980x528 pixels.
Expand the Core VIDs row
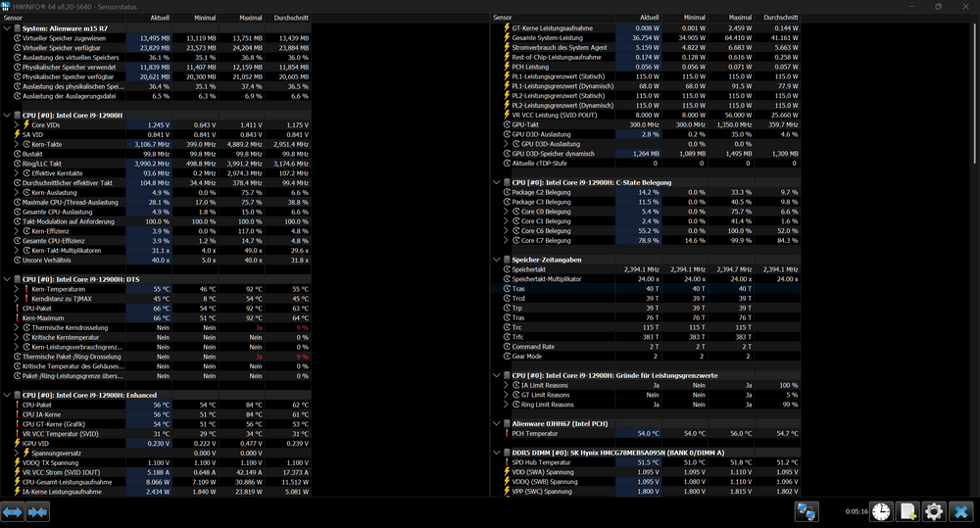point(16,125)
